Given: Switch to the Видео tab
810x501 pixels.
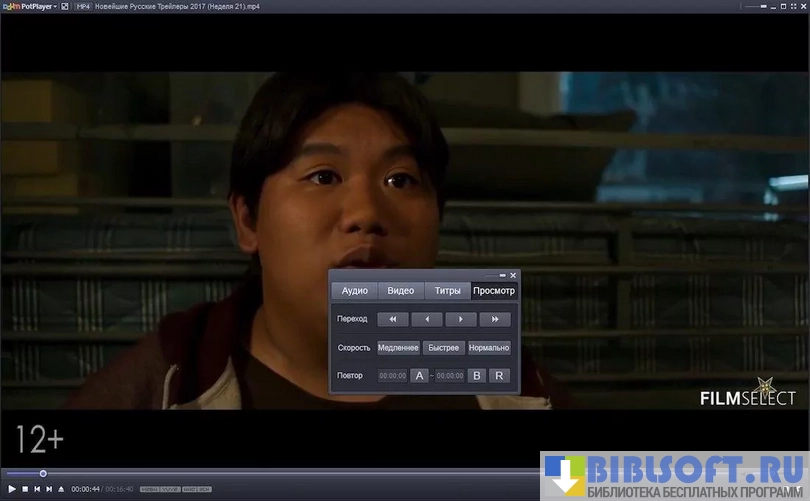Looking at the screenshot, I should click(401, 291).
